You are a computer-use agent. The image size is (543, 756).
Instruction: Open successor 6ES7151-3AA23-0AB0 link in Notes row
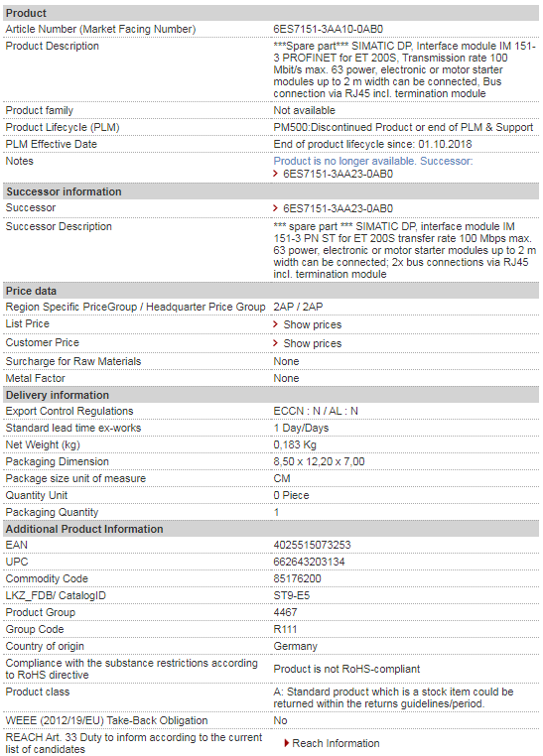click(x=339, y=174)
